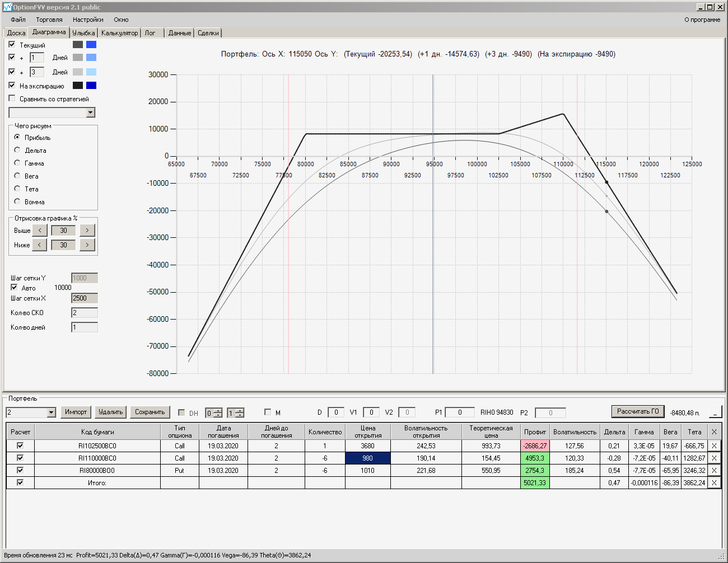Screen dimensions: 728x563
Task: Toggle the +3 Дней curve checkbox
Action: (12, 72)
